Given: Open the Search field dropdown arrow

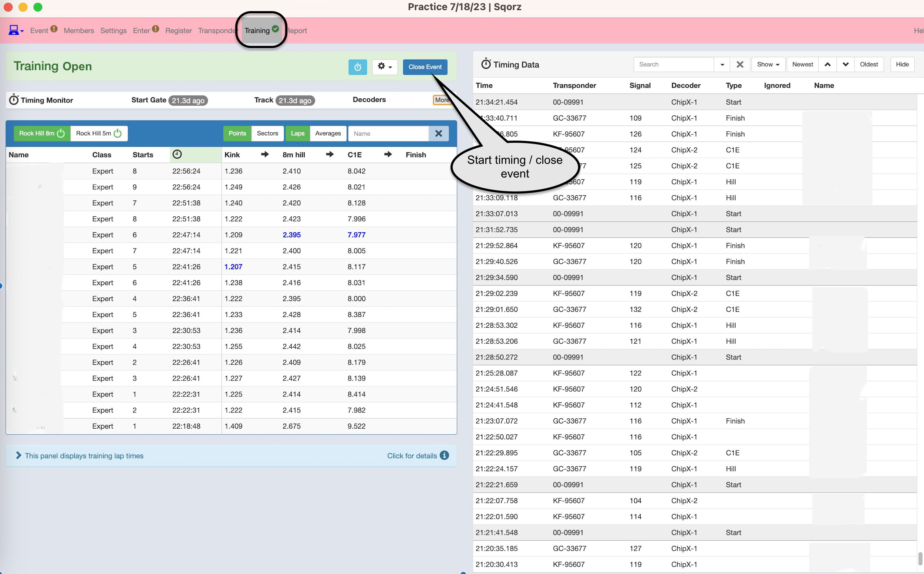Looking at the screenshot, I should pyautogui.click(x=722, y=64).
